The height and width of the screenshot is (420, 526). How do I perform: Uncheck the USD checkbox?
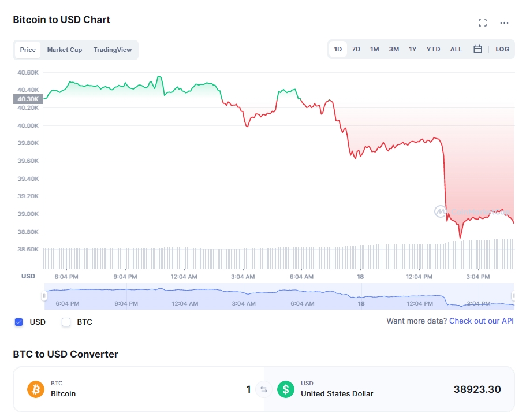pyautogui.click(x=19, y=322)
